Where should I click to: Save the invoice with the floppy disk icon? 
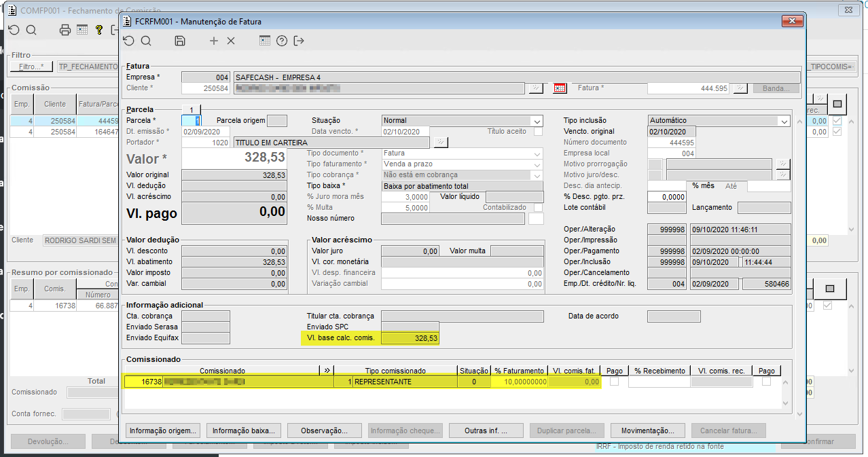(x=180, y=41)
